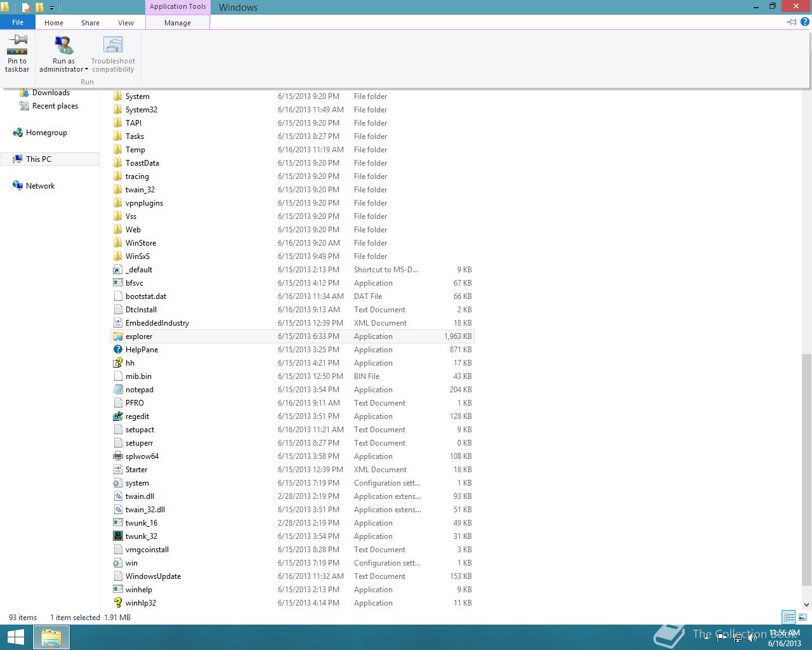This screenshot has width=812, height=650.
Task: Click the Start button on taskbar
Action: 15,637
